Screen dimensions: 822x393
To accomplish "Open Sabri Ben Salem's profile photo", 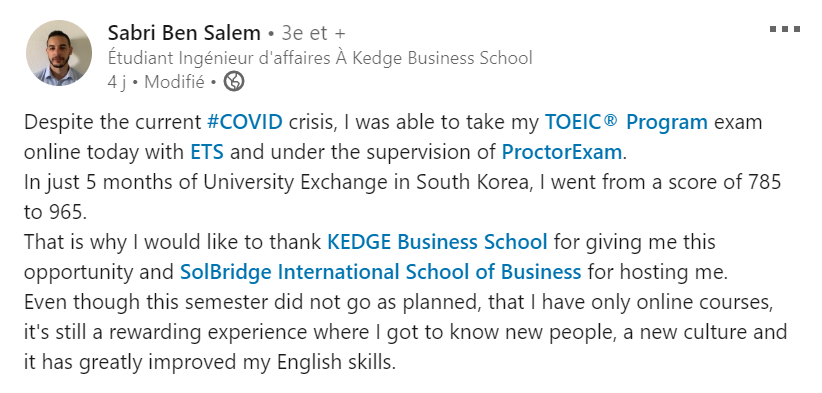I will 59,53.
